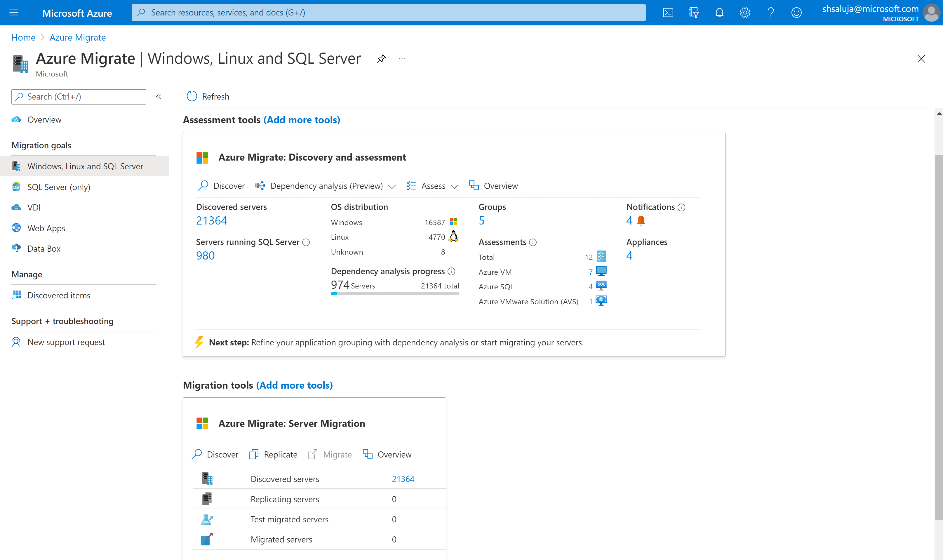943x560 pixels.
Task: Click the Refresh button
Action: [x=208, y=97]
